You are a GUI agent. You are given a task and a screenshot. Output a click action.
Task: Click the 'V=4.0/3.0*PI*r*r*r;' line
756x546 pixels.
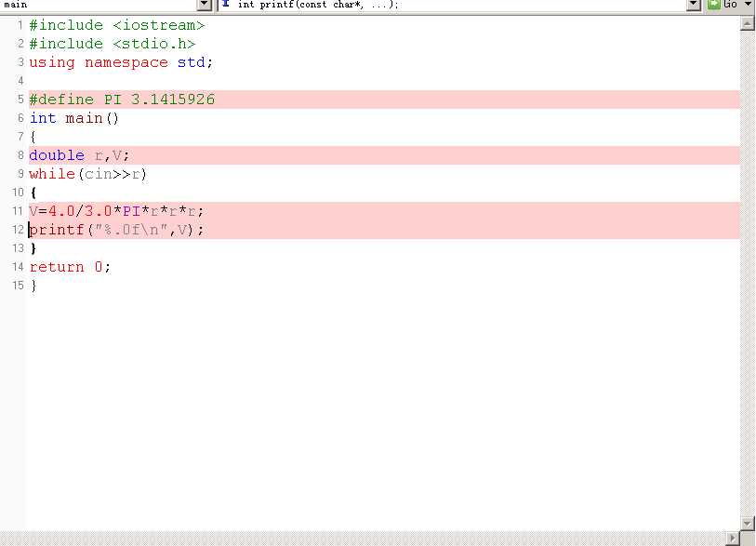pos(116,211)
